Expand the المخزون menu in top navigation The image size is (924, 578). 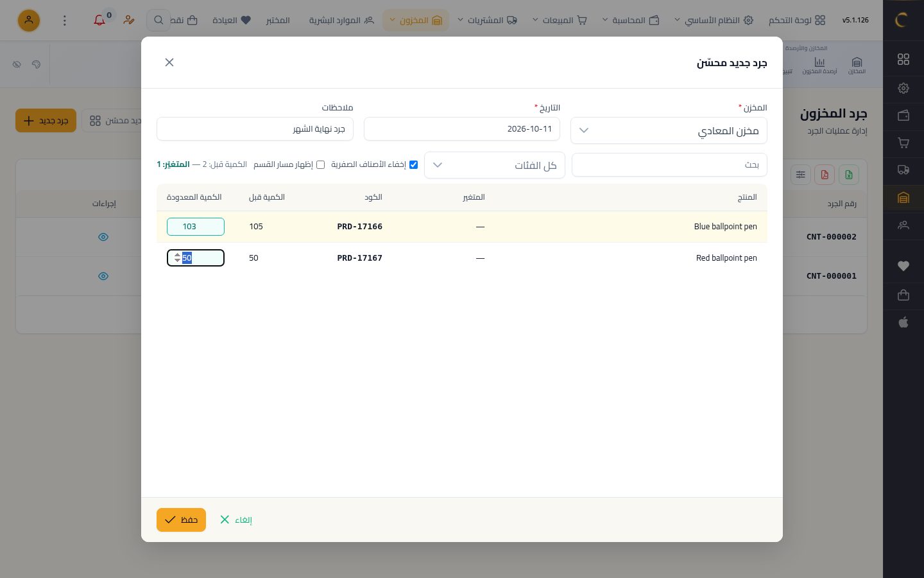(416, 21)
